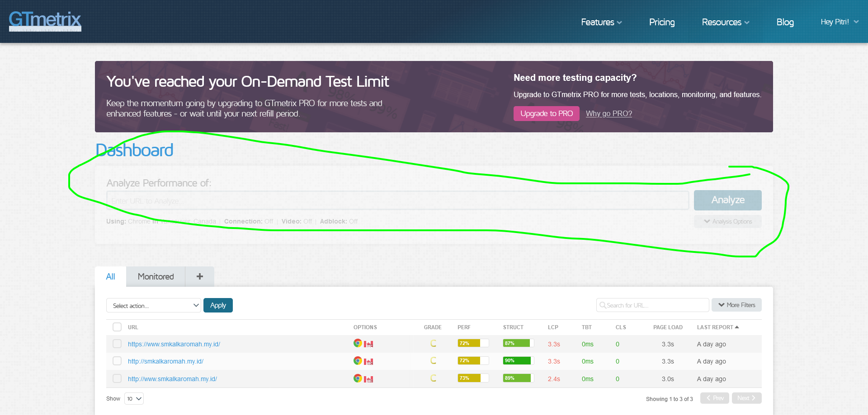This screenshot has width=868, height=415.
Task: Open the Show rows count dropdown
Action: click(x=134, y=398)
